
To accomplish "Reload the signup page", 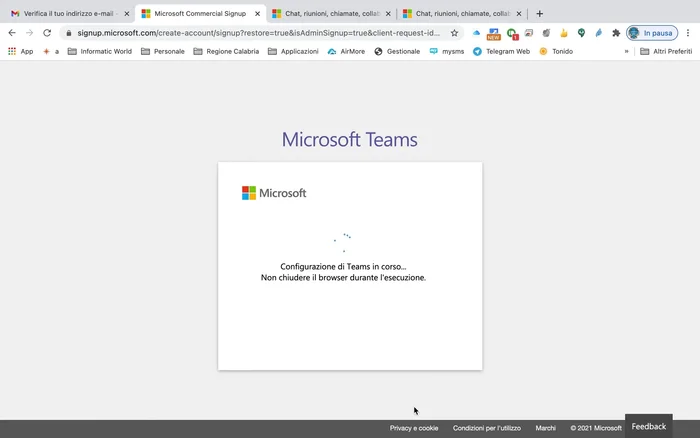I will [x=47, y=33].
